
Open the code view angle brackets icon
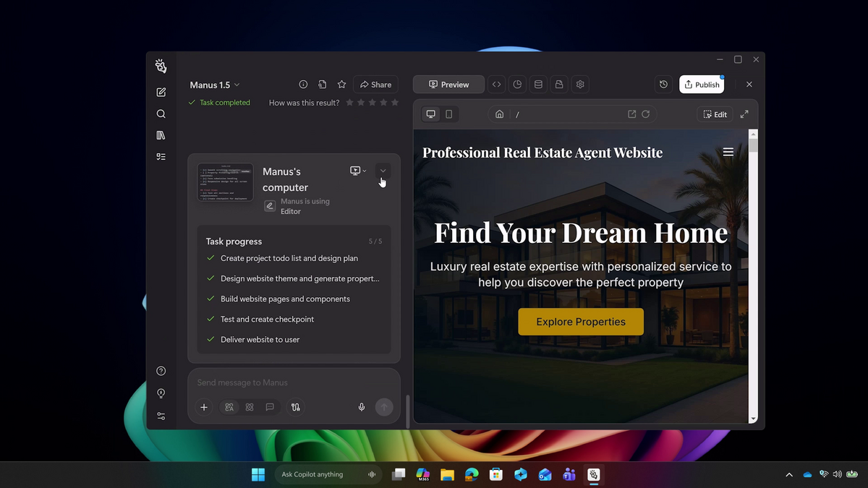tap(496, 85)
